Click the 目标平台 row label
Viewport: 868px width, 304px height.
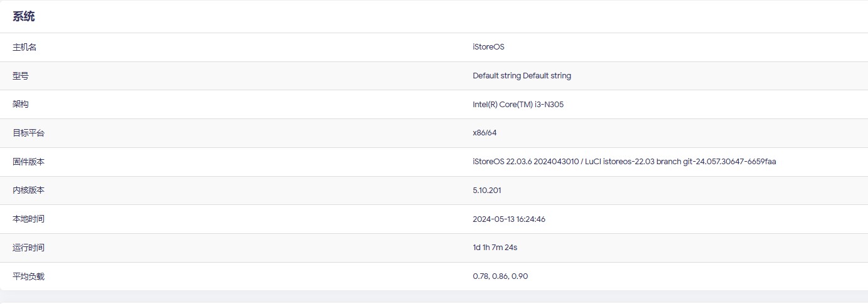[x=28, y=133]
